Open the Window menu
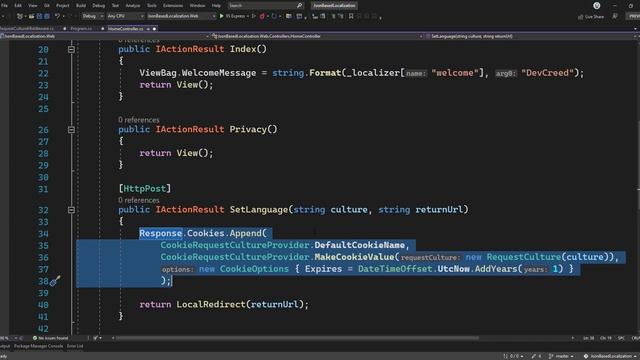640x360 pixels. tap(197, 6)
